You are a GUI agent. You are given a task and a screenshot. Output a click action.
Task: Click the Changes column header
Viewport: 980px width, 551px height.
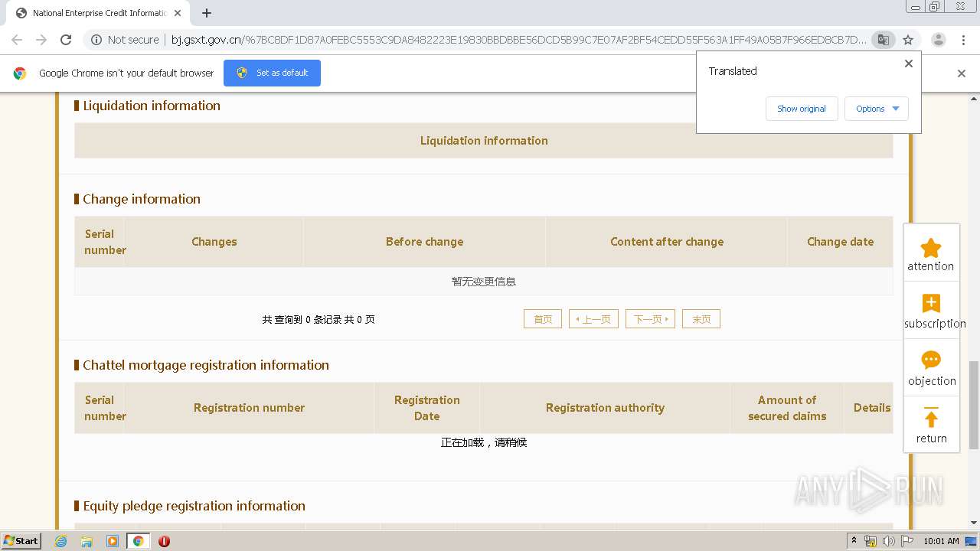point(214,242)
